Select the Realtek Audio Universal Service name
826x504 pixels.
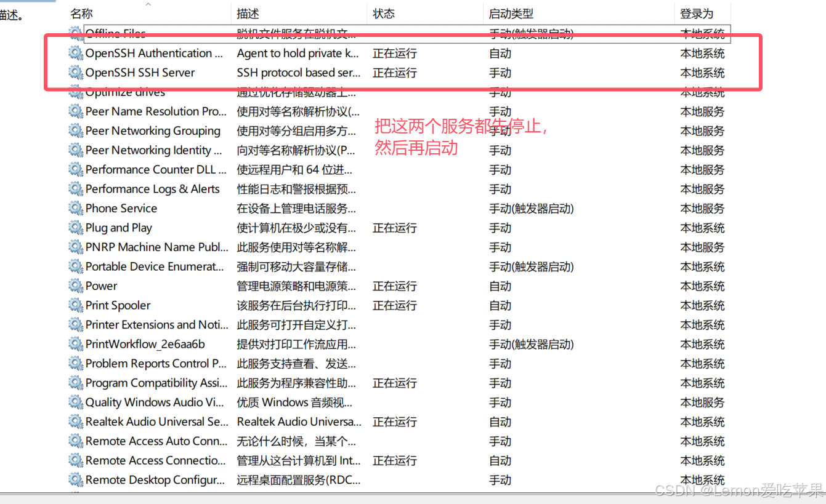point(156,422)
